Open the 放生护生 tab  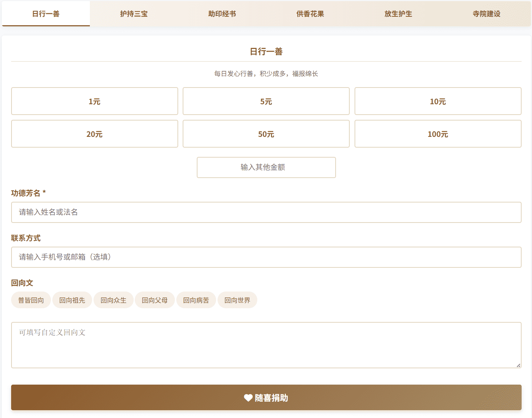point(398,14)
